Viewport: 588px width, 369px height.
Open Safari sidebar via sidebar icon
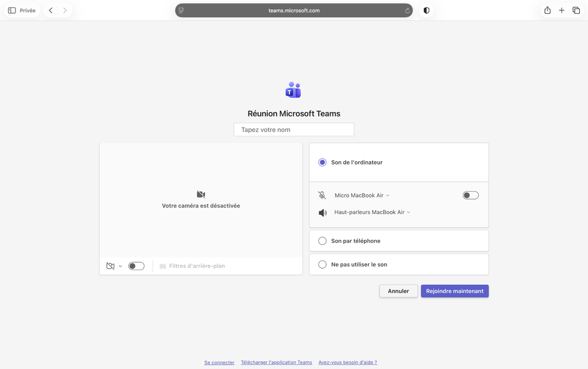[12, 10]
